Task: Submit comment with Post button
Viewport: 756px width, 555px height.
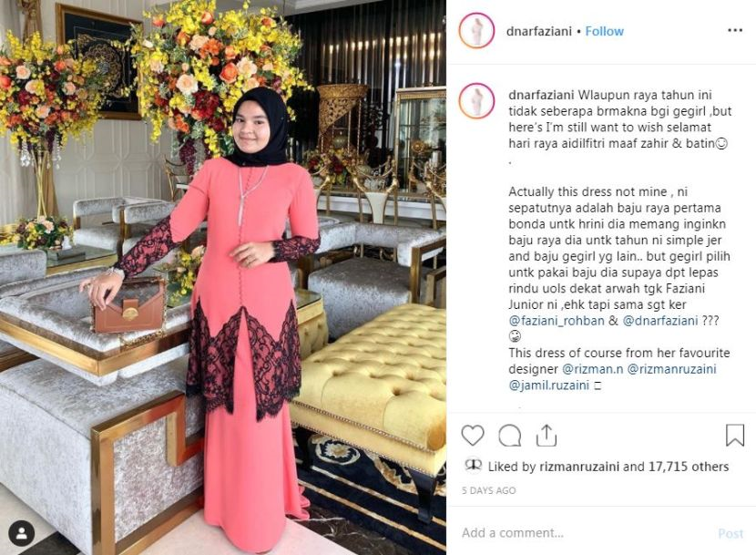Action: click(x=730, y=533)
